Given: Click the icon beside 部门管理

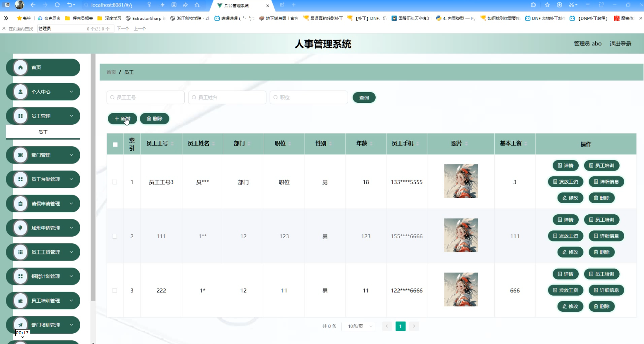Looking at the screenshot, I should coord(20,155).
